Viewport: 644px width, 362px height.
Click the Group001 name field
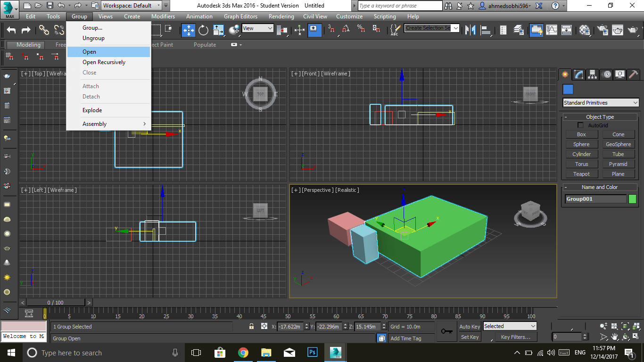[x=595, y=199]
